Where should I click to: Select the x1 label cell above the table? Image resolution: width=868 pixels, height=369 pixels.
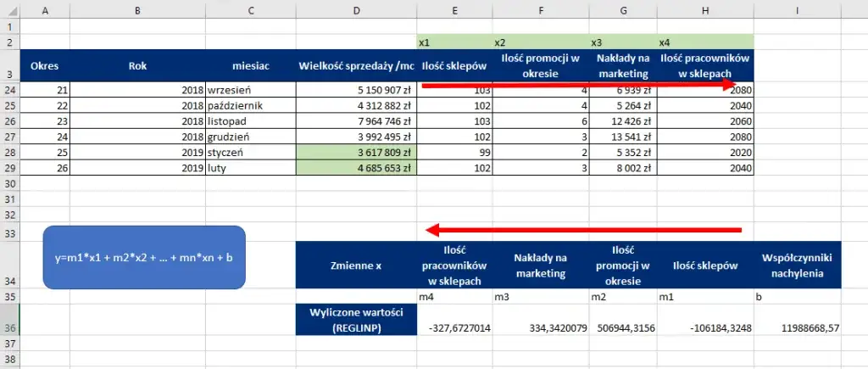coord(455,42)
